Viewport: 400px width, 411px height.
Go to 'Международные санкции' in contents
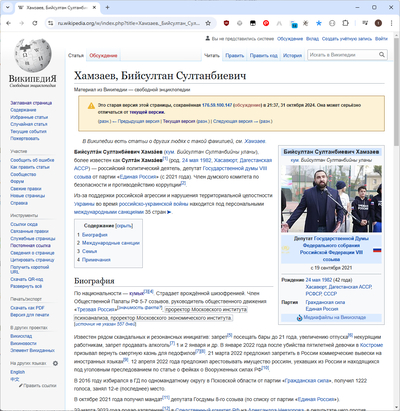tap(111, 243)
